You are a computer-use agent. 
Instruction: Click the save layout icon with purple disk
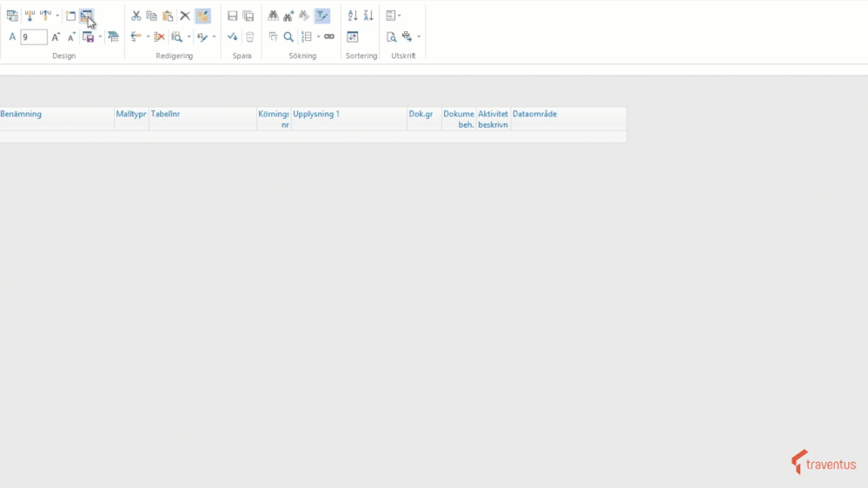[88, 37]
